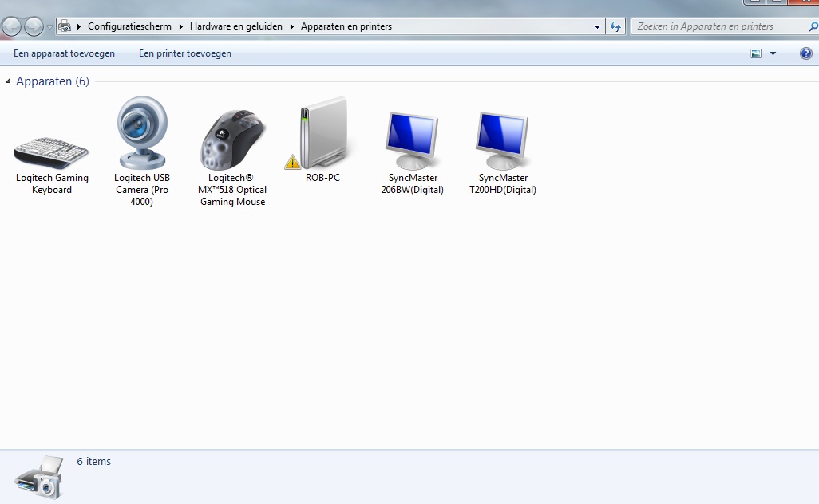The width and height of the screenshot is (819, 504).
Task: Go to Configuratiescherm breadcrumb
Action: click(x=129, y=26)
